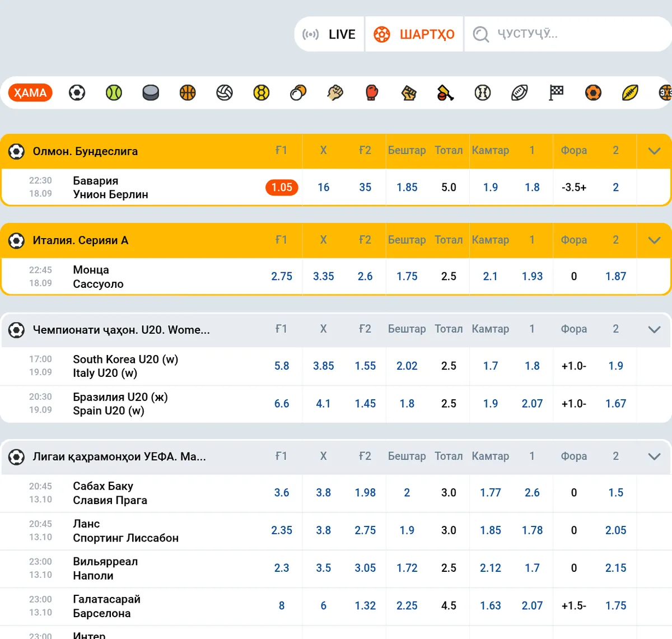
Task: Select the ҲАМА all-sports filter
Action: [30, 92]
